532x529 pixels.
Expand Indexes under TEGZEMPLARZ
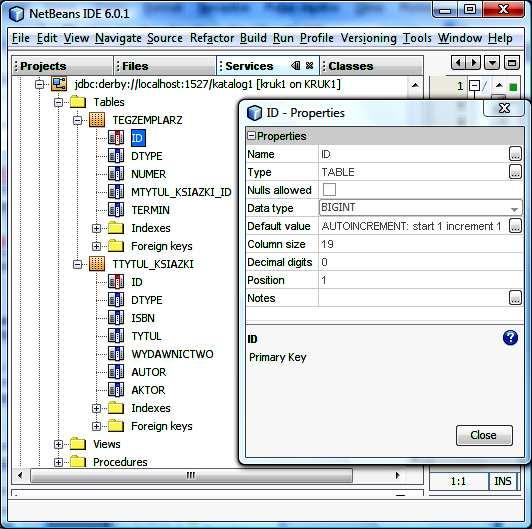click(97, 228)
